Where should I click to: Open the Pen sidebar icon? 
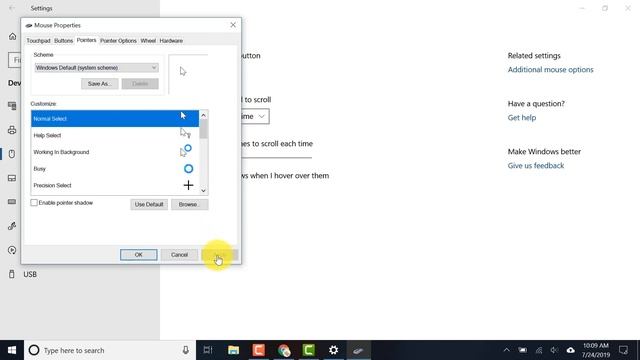tap(12, 226)
